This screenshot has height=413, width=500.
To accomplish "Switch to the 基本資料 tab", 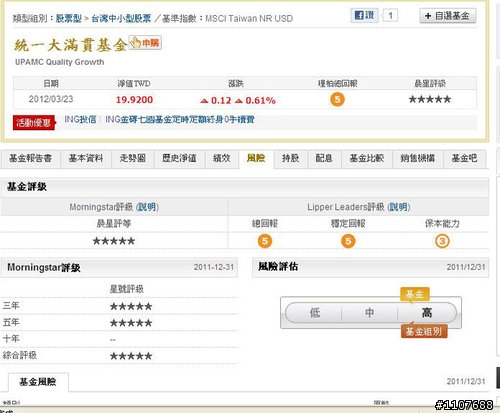I will pos(86,158).
